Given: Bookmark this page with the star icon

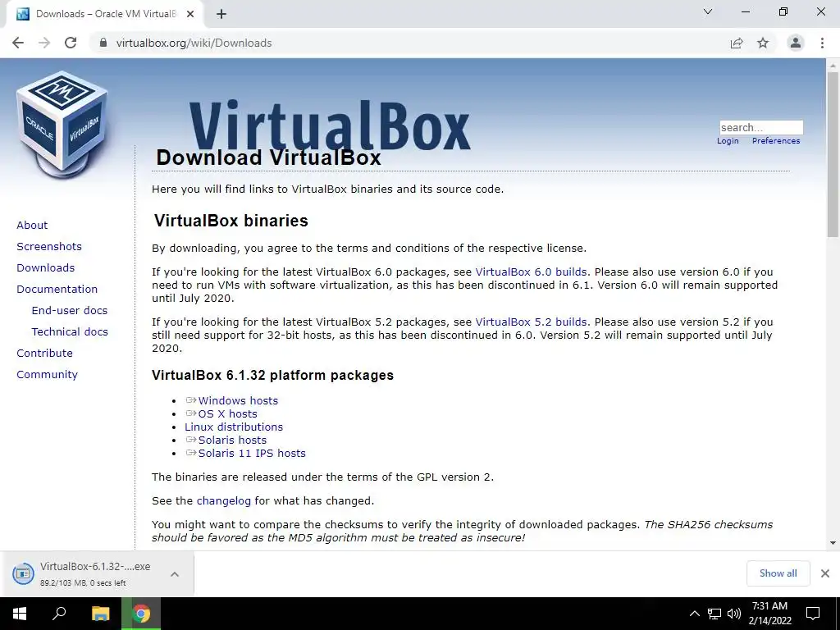Looking at the screenshot, I should click(x=763, y=43).
